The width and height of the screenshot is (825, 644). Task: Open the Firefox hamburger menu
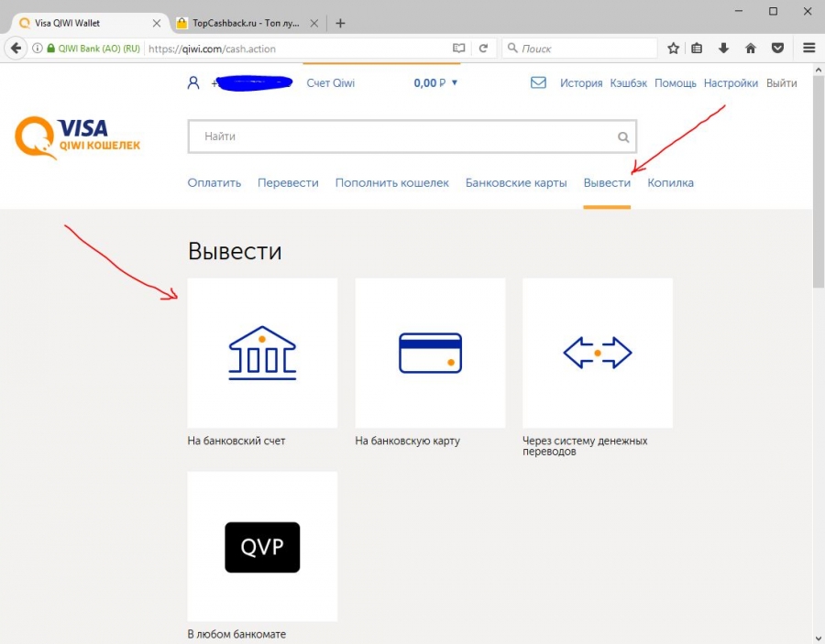tap(809, 49)
